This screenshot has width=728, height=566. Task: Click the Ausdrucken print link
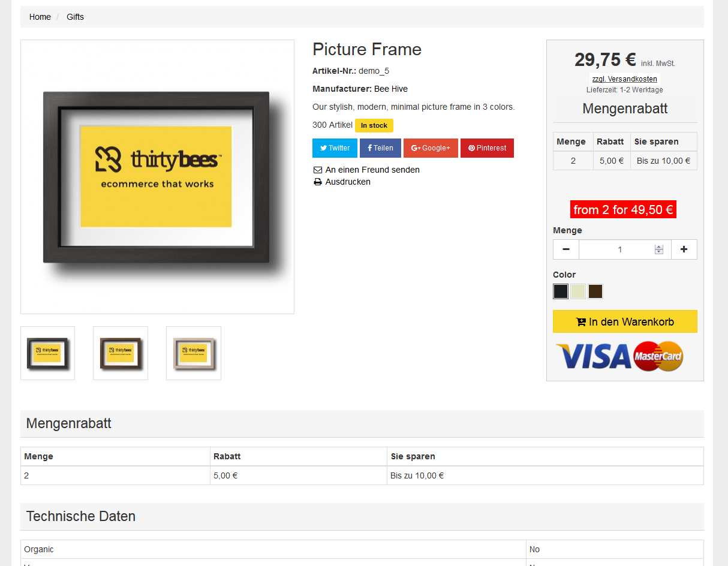(347, 182)
